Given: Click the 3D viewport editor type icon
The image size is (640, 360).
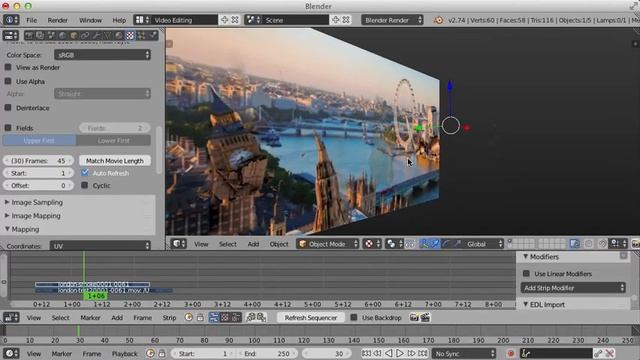Looking at the screenshot, I should coord(179,244).
